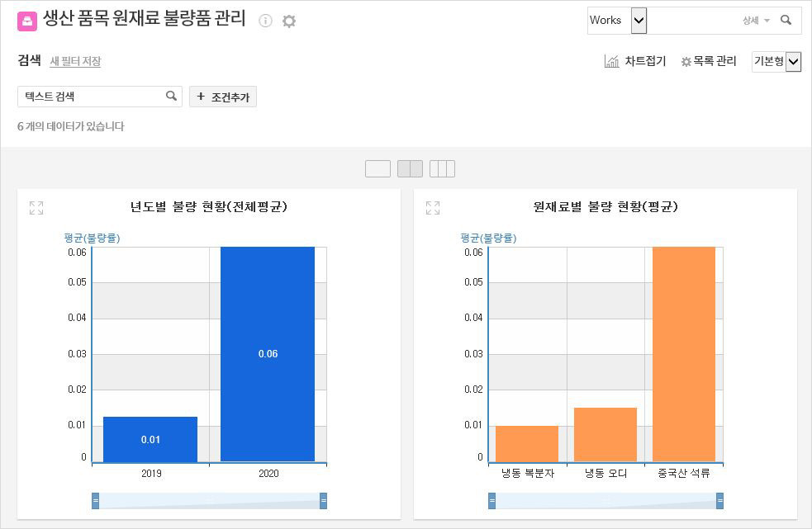Expand the 년도별 불량 현황 chart fullscreen

point(36,208)
